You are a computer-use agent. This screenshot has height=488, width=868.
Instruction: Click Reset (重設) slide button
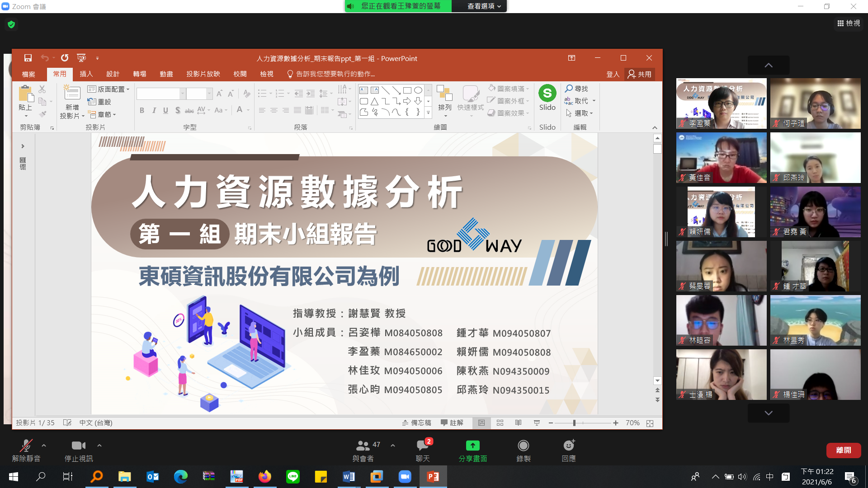[x=99, y=102]
